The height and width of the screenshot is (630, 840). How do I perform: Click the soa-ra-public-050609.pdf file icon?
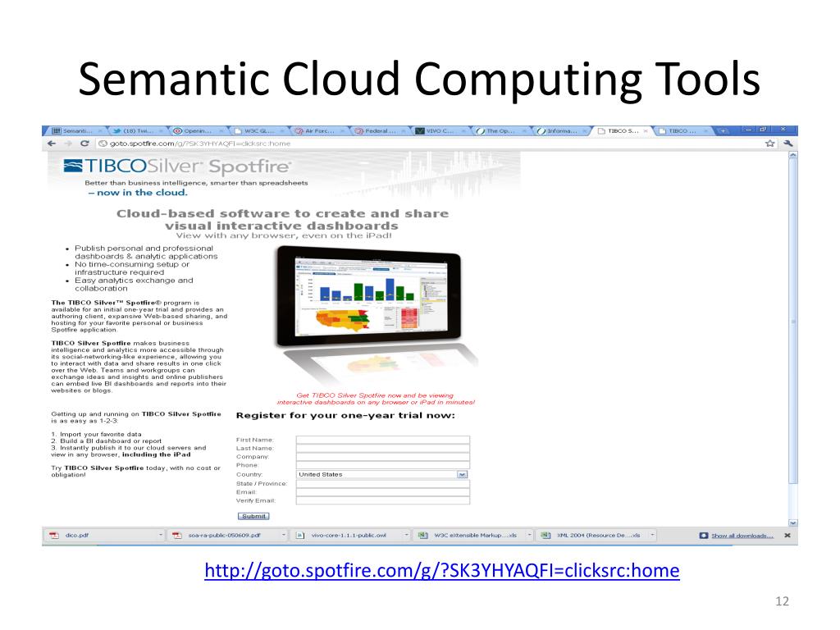coord(177,535)
